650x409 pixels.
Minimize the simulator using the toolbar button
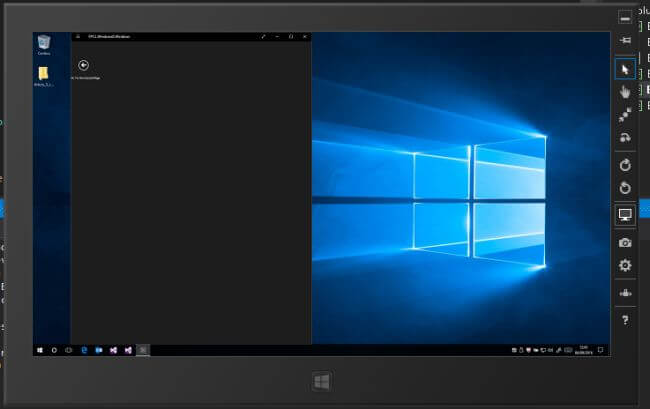(625, 18)
